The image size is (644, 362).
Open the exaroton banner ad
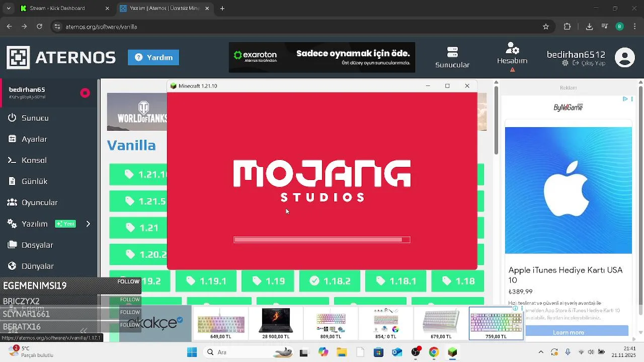coord(322,57)
